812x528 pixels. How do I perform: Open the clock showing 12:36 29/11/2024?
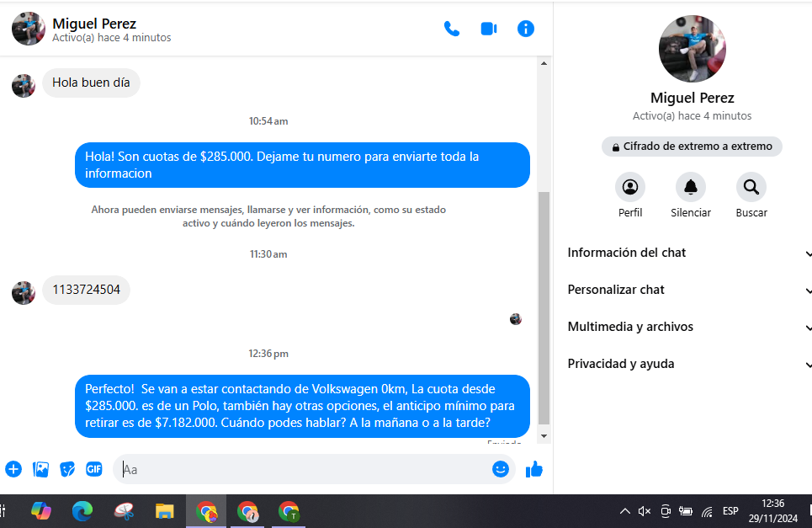tap(772, 511)
